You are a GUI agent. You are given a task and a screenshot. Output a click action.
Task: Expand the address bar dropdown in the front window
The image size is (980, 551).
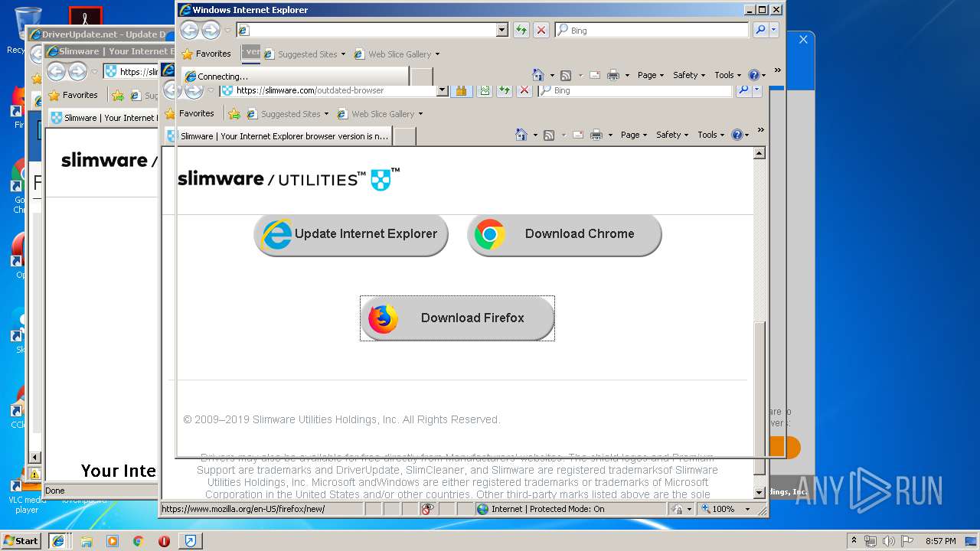tap(502, 30)
